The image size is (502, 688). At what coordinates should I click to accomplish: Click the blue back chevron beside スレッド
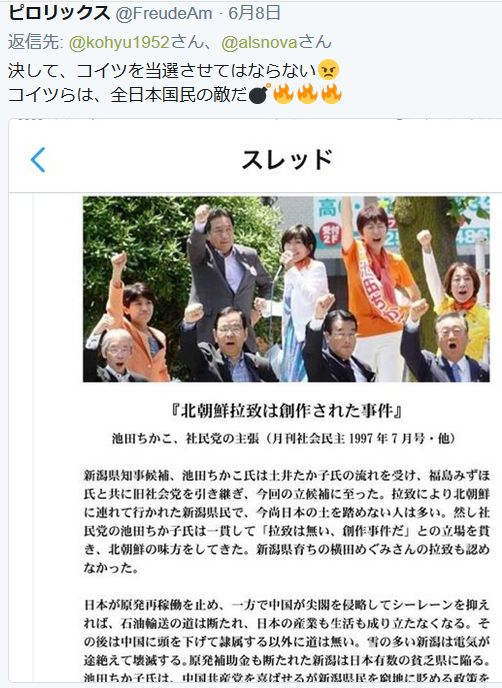click(38, 159)
